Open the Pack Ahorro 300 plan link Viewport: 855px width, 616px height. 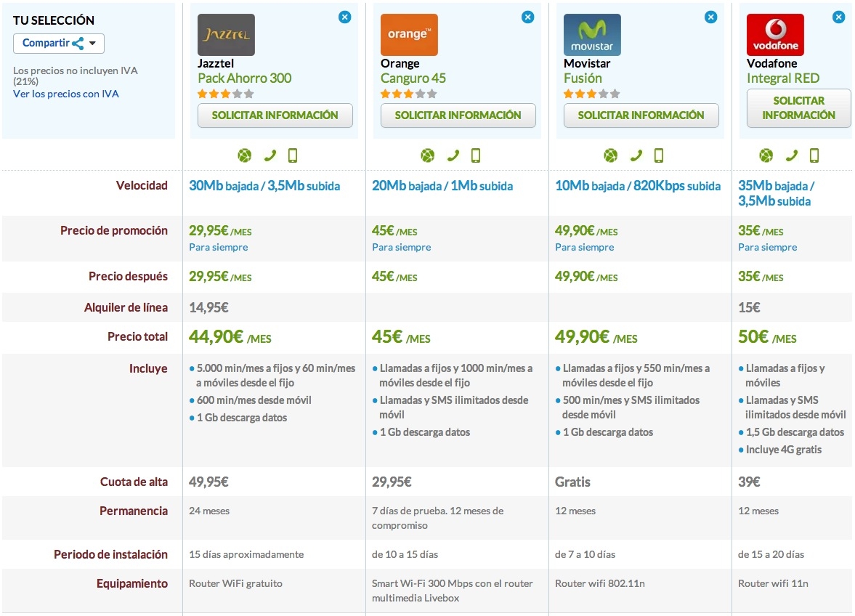coord(245,78)
